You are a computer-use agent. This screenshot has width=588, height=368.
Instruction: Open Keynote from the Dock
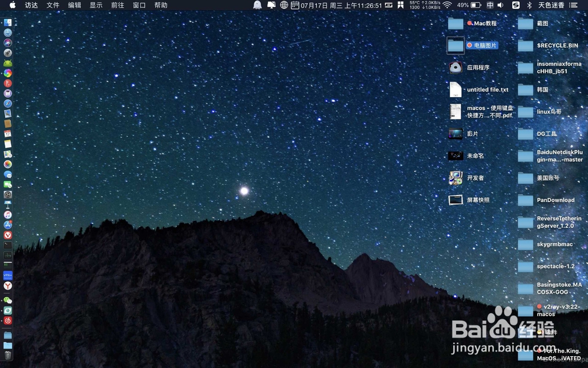(8, 205)
